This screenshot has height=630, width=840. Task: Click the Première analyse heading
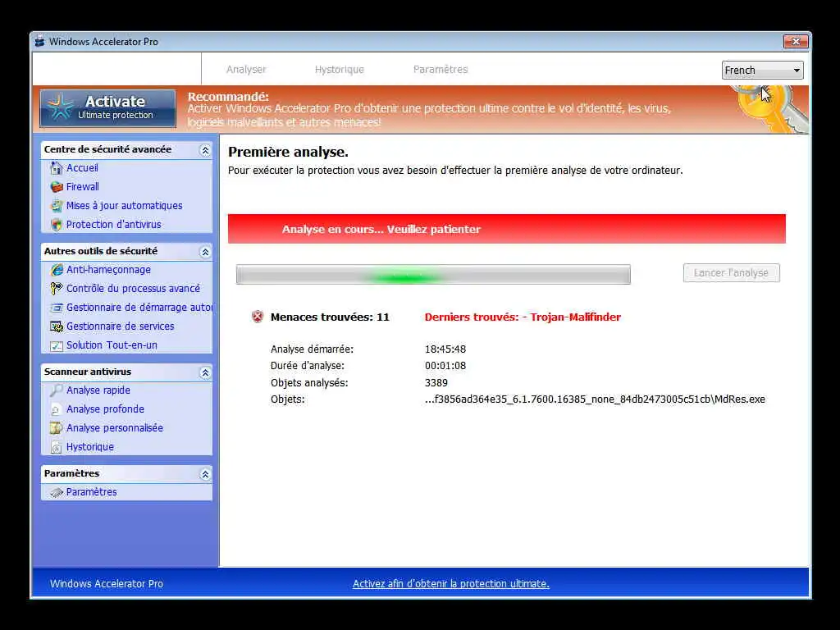(x=288, y=152)
